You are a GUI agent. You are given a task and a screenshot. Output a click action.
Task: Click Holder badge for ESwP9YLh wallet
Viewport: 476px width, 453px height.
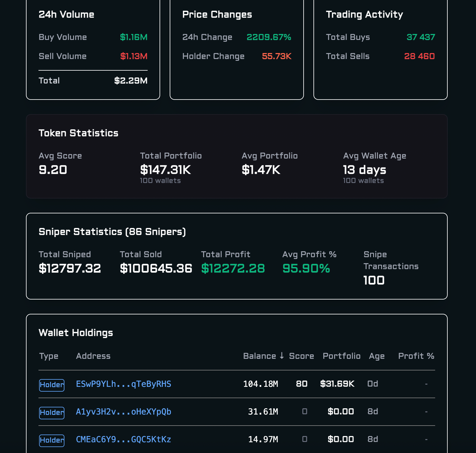(x=52, y=385)
